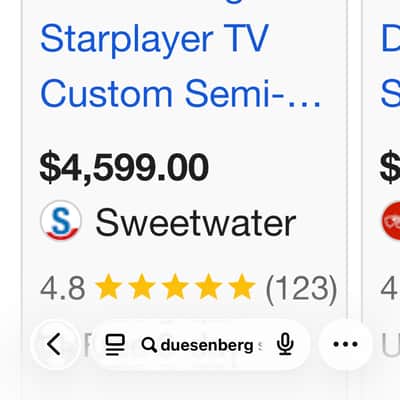
Task: Click the first gold rating star
Action: (x=108, y=287)
